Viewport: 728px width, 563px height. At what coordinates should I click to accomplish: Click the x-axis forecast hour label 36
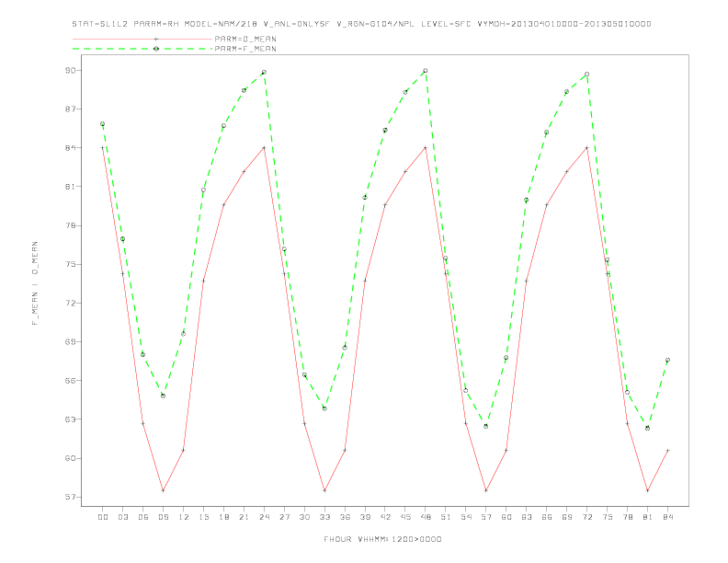(345, 517)
